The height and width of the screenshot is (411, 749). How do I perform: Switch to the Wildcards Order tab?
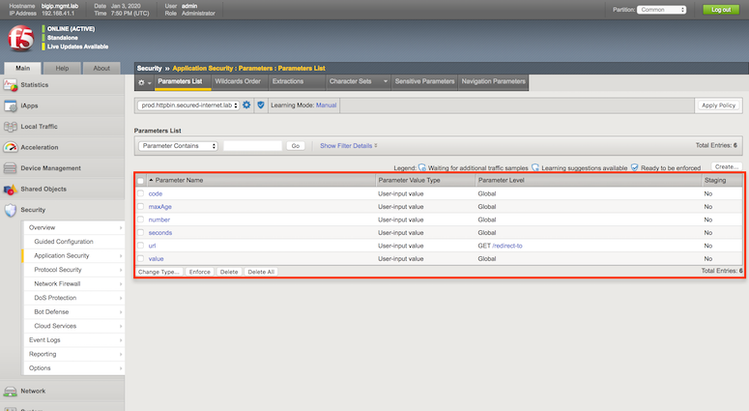[238, 81]
